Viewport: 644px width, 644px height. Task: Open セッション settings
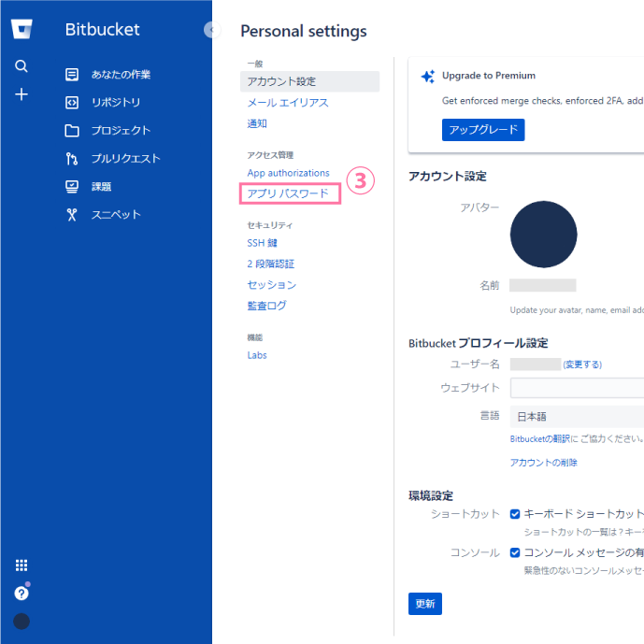(271, 285)
